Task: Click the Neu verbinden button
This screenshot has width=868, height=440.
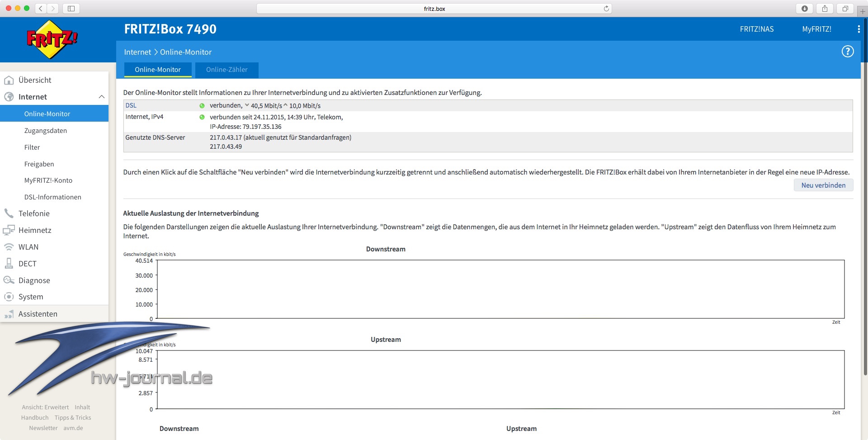Action: (823, 185)
